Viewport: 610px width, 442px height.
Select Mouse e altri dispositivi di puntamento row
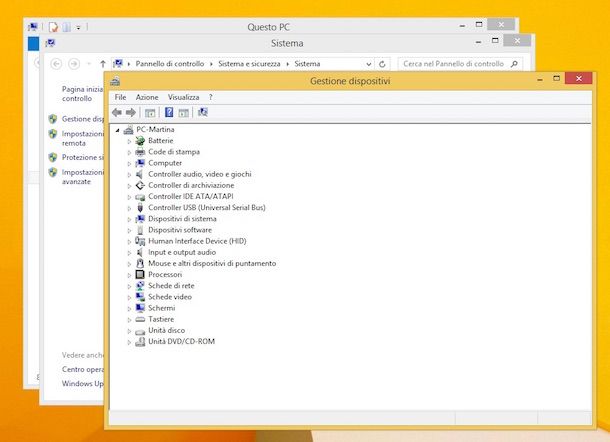click(x=212, y=264)
